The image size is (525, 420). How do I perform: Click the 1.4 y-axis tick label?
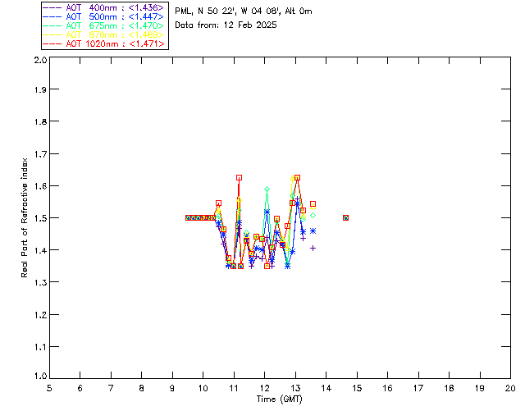(40, 250)
